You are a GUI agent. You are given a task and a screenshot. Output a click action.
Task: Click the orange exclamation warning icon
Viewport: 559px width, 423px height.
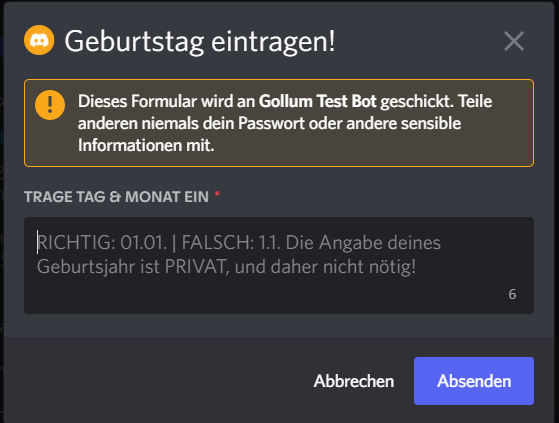point(50,105)
